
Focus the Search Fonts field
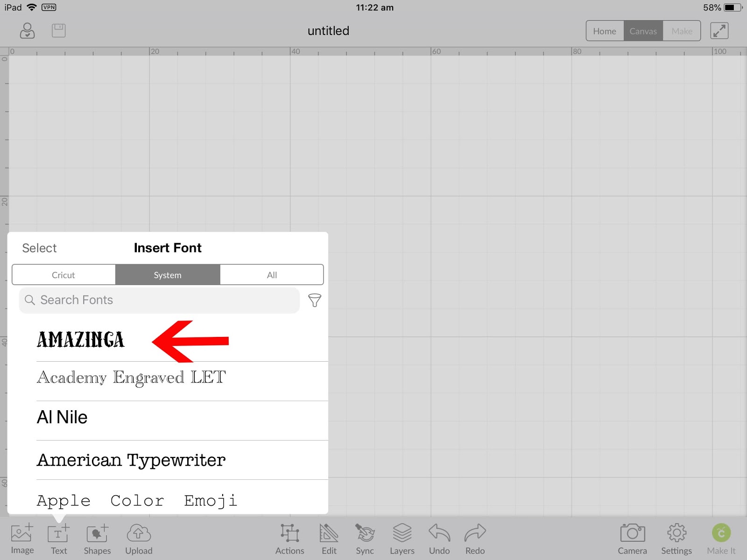[159, 300]
